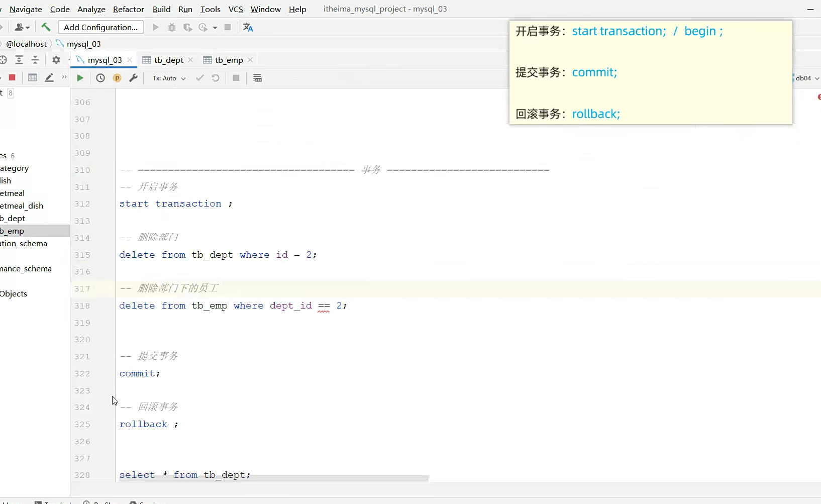This screenshot has width=821, height=504.
Task: Click the Debug bug icon
Action: 172,27
